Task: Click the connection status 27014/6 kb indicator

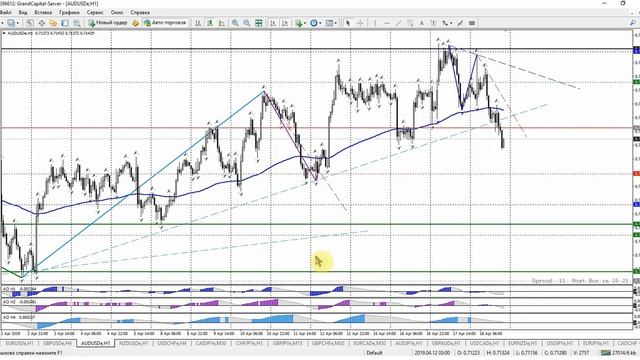Action: point(619,353)
